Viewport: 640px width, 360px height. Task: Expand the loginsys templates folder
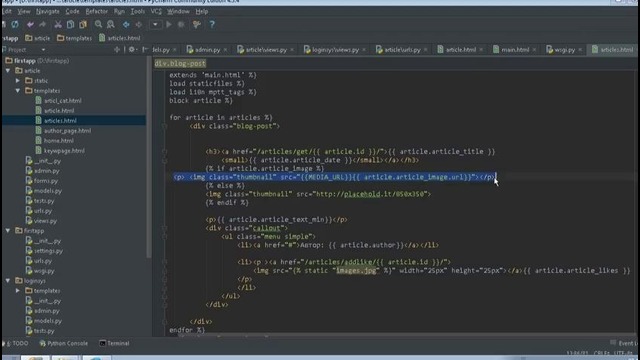click(x=18, y=291)
